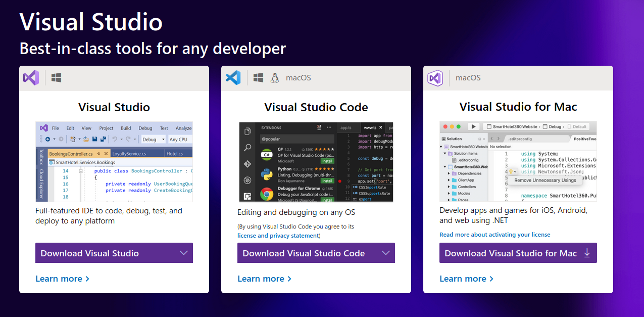Select Learn more under the Visual Studio card

[x=59, y=279]
